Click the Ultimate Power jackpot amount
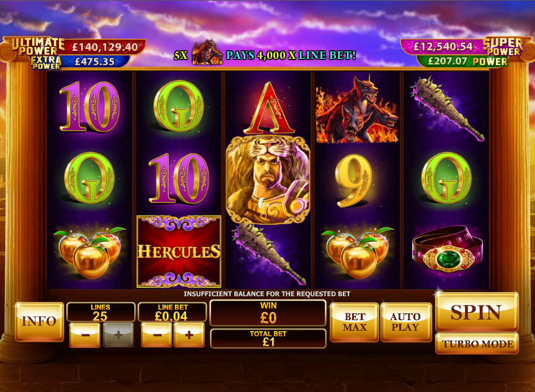This screenshot has height=392, width=535. 105,46
